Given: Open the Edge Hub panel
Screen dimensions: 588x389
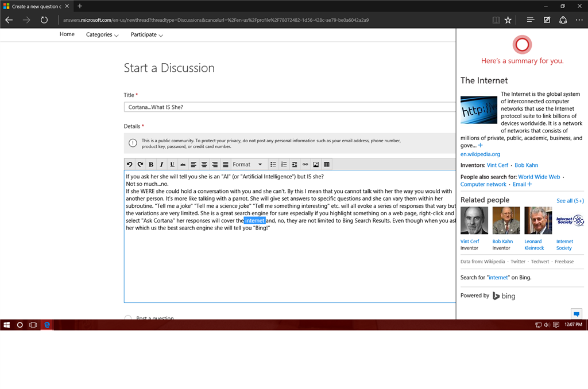Looking at the screenshot, I should [x=530, y=20].
